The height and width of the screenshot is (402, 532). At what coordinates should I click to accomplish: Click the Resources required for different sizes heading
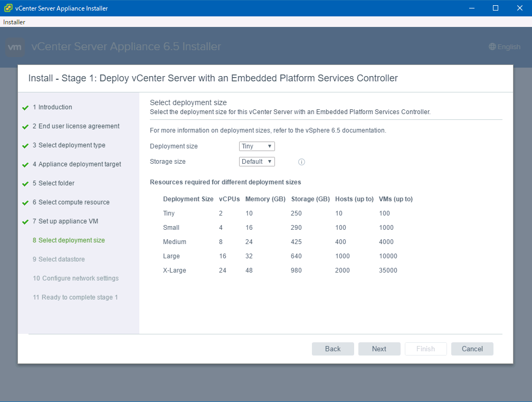click(x=225, y=182)
